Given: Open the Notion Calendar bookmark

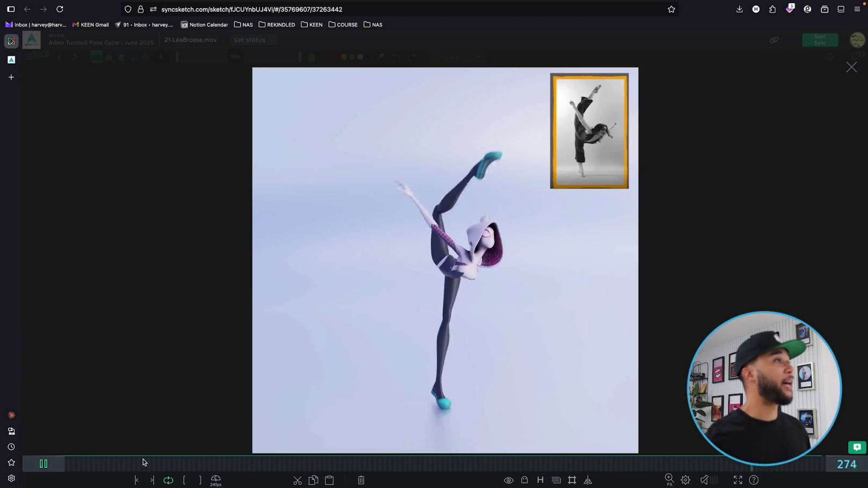Looking at the screenshot, I should click(x=204, y=25).
